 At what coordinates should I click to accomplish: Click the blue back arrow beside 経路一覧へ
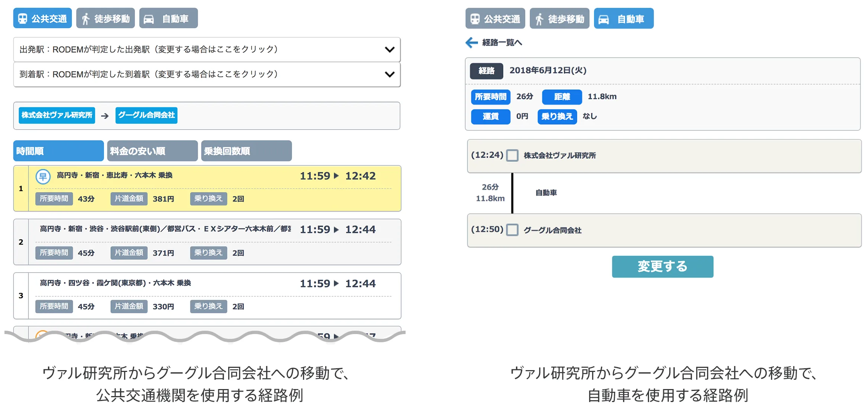pos(471,42)
